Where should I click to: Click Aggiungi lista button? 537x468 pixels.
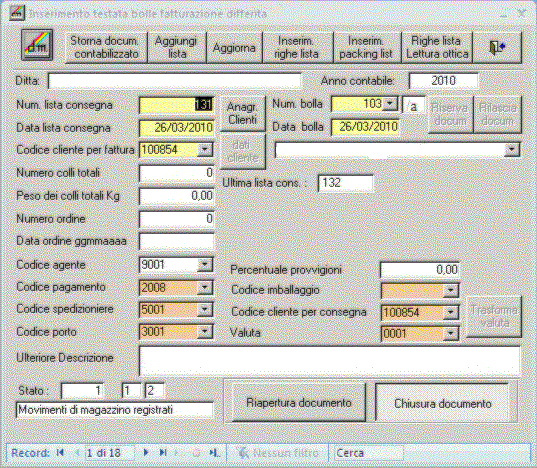pos(177,47)
